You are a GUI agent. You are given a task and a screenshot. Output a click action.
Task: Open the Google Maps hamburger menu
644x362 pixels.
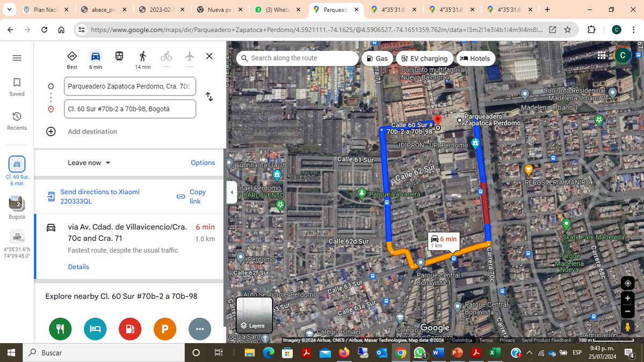coord(17,58)
